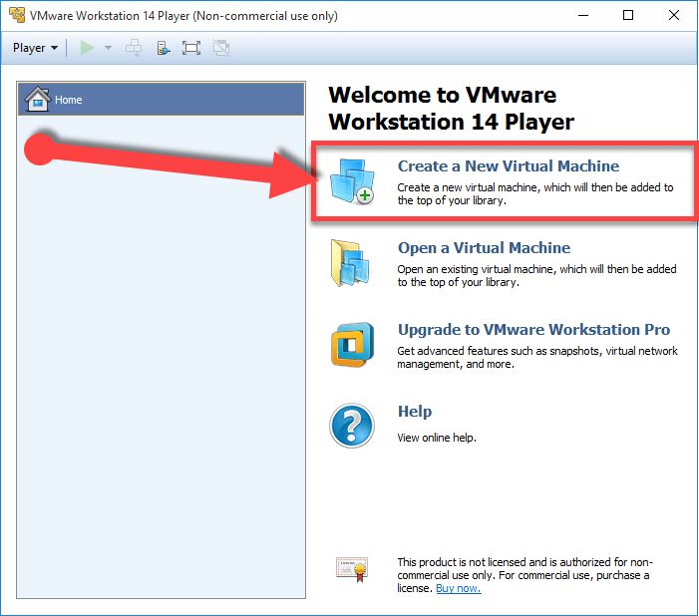The height and width of the screenshot is (616, 699).
Task: Open the Help heading link
Action: 415,412
